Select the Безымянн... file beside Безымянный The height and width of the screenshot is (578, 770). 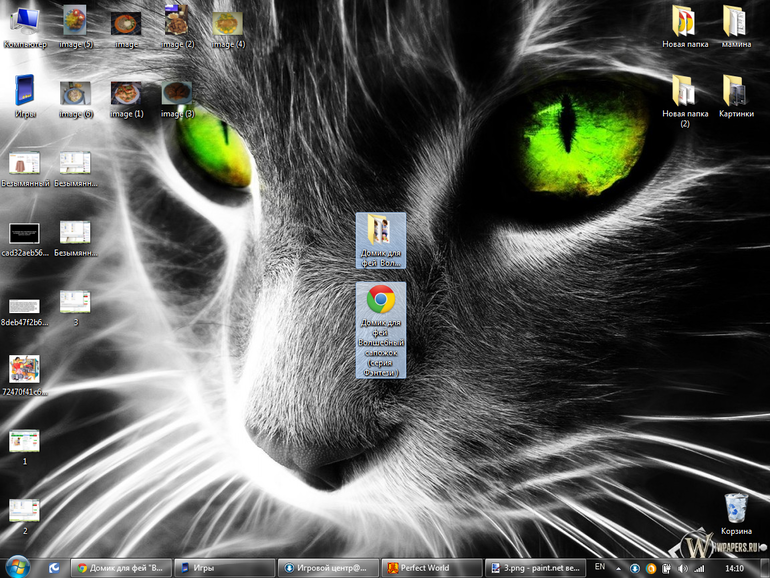point(75,169)
